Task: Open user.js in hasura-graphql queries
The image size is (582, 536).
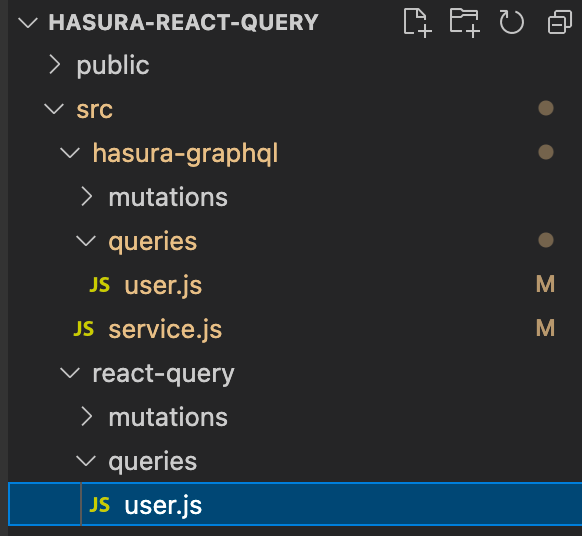Action: tap(163, 285)
